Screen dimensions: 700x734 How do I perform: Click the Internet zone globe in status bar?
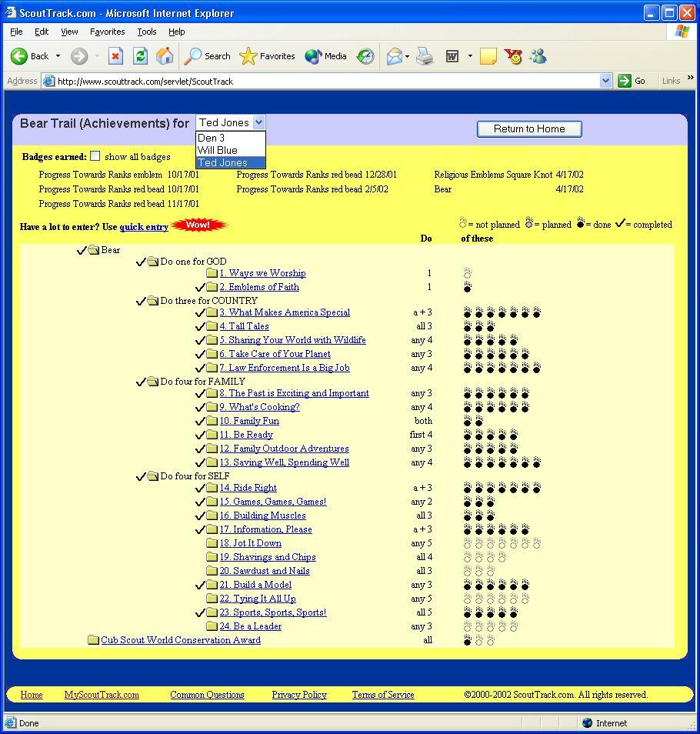[587, 723]
